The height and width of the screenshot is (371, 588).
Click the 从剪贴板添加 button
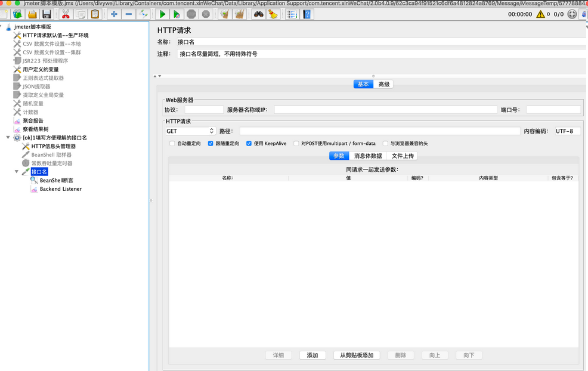coord(357,355)
